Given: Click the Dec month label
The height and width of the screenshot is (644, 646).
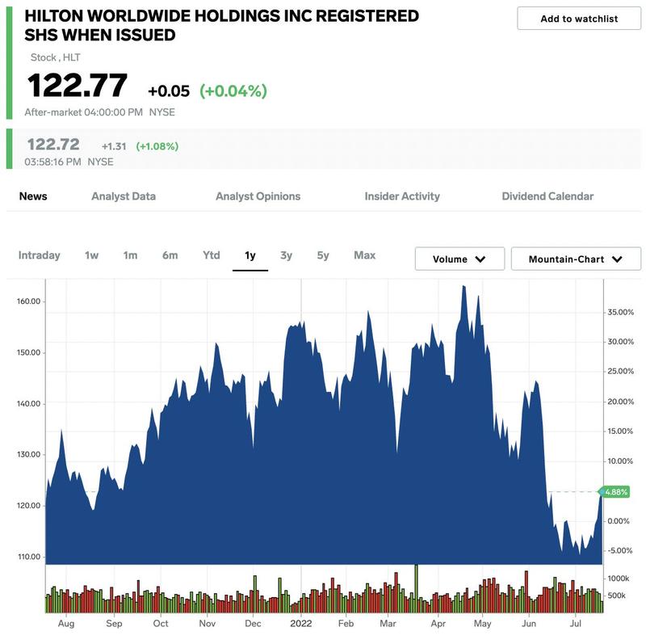Looking at the screenshot, I should pyautogui.click(x=253, y=623).
